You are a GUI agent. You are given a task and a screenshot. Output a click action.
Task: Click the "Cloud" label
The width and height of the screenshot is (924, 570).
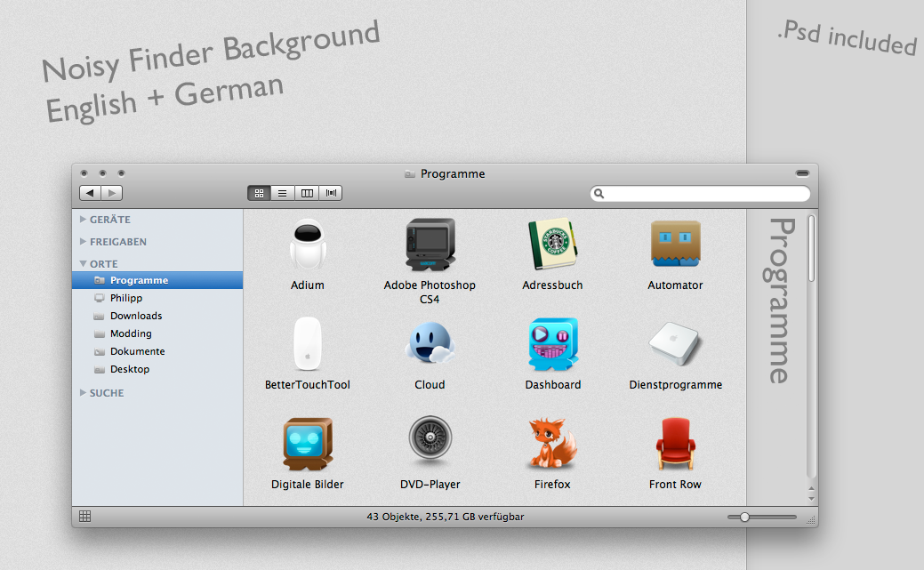(430, 384)
